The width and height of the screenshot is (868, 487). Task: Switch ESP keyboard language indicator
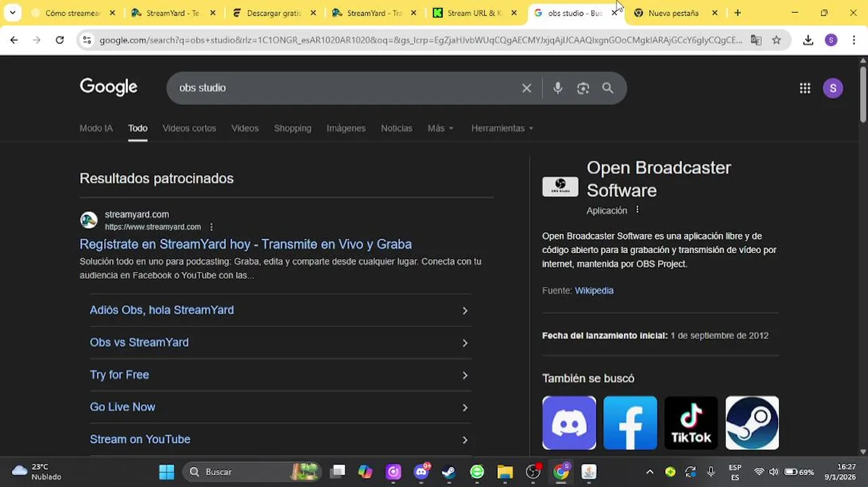735,471
